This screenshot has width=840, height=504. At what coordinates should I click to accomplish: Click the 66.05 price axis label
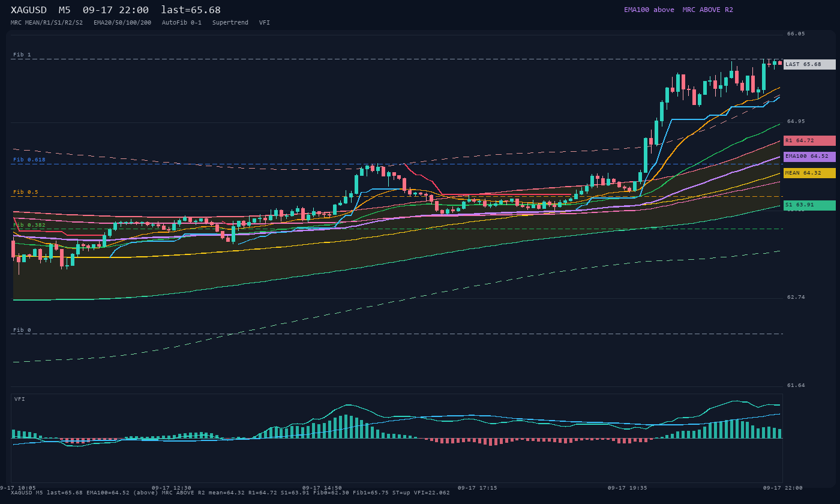(x=796, y=34)
